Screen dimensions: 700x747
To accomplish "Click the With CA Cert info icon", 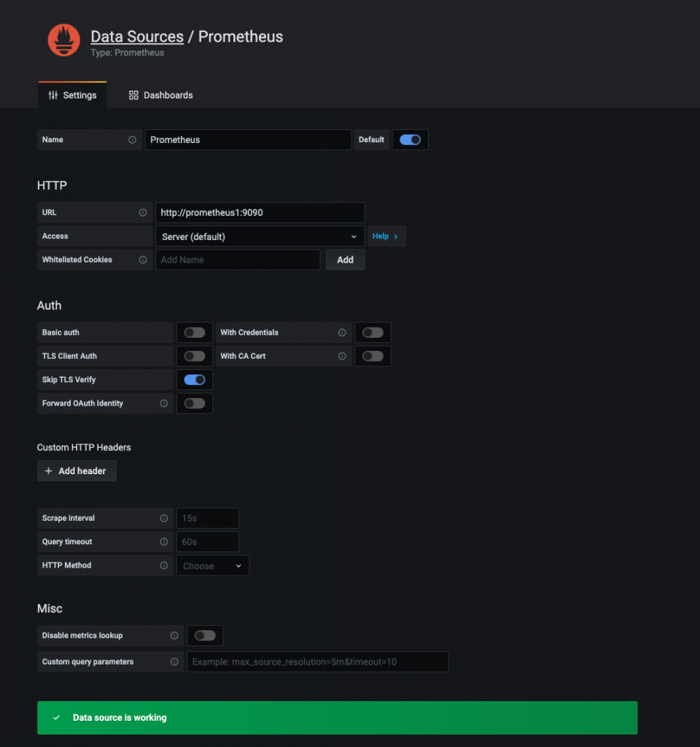I will click(x=342, y=356).
